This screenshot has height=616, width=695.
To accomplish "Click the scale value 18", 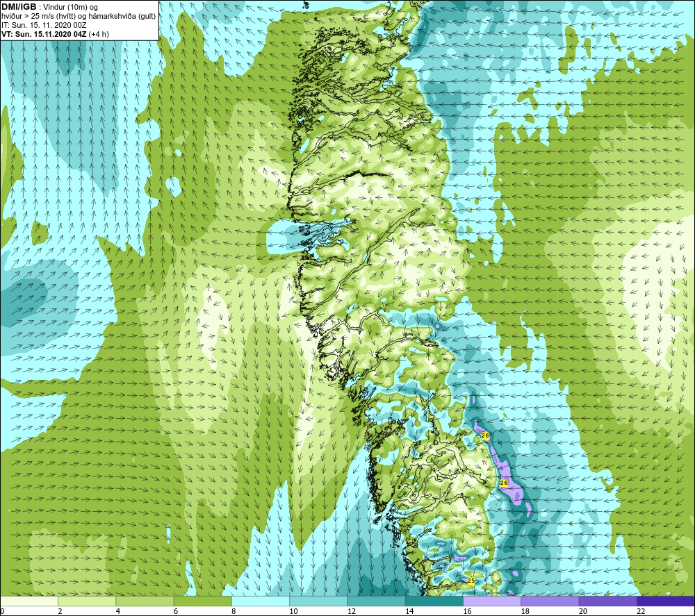I will click(525, 612).
